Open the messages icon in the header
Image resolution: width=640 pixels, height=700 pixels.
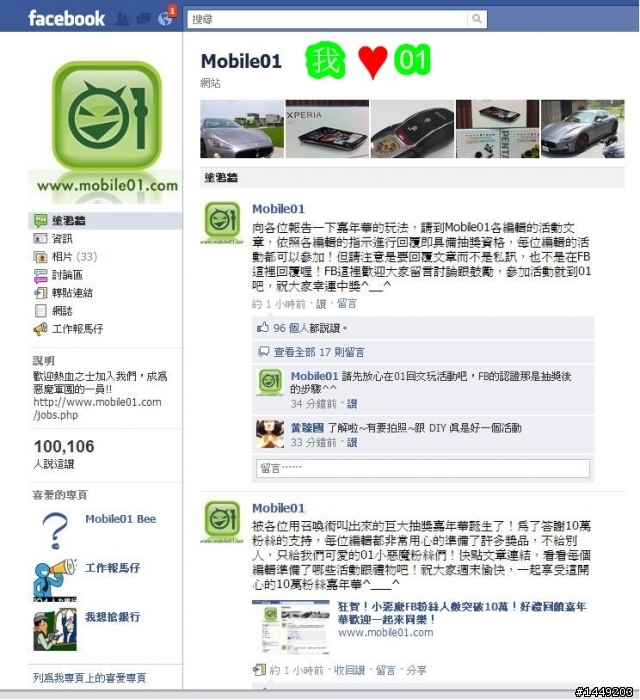(143, 19)
